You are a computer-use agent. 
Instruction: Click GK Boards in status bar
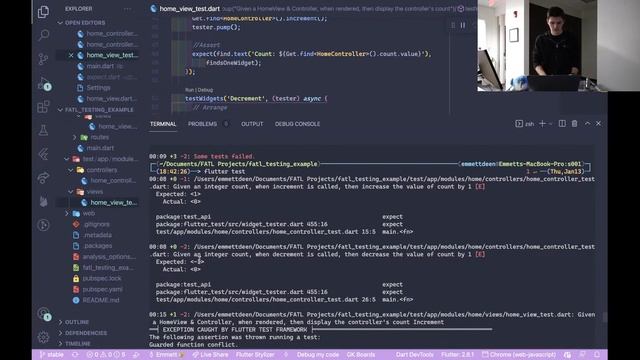click(361, 355)
